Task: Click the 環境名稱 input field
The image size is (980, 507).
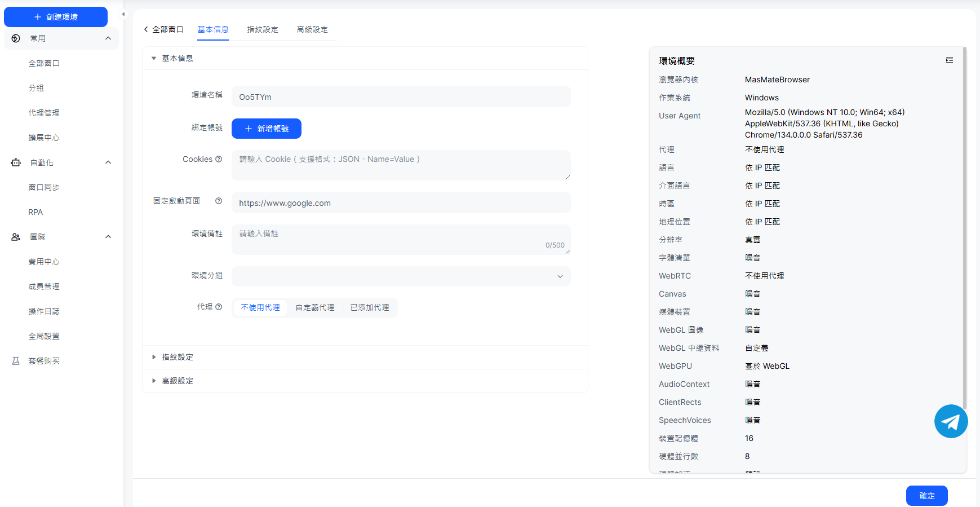Action: (401, 97)
